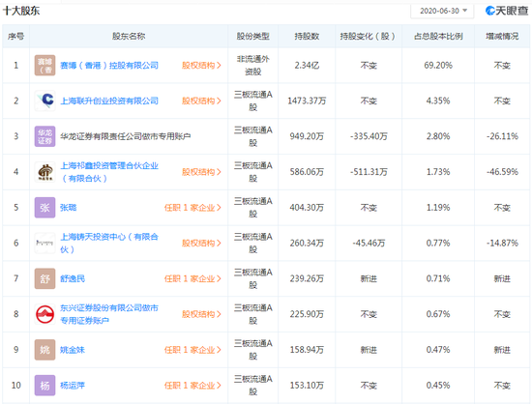Image resolution: width=532 pixels, height=404 pixels.
Task: Click the -335.40万 change cell
Action: coord(369,136)
